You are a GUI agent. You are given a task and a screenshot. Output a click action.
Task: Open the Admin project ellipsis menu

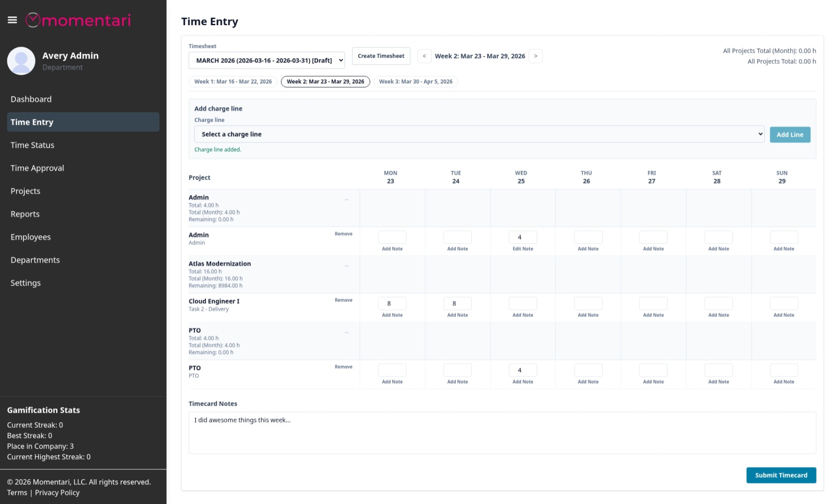(x=347, y=199)
